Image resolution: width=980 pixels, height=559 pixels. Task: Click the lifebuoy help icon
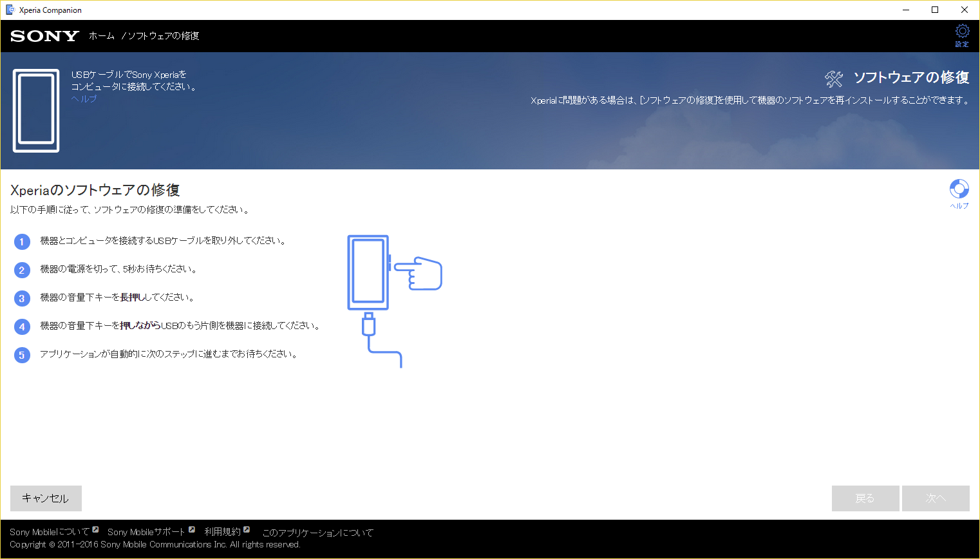point(959,189)
